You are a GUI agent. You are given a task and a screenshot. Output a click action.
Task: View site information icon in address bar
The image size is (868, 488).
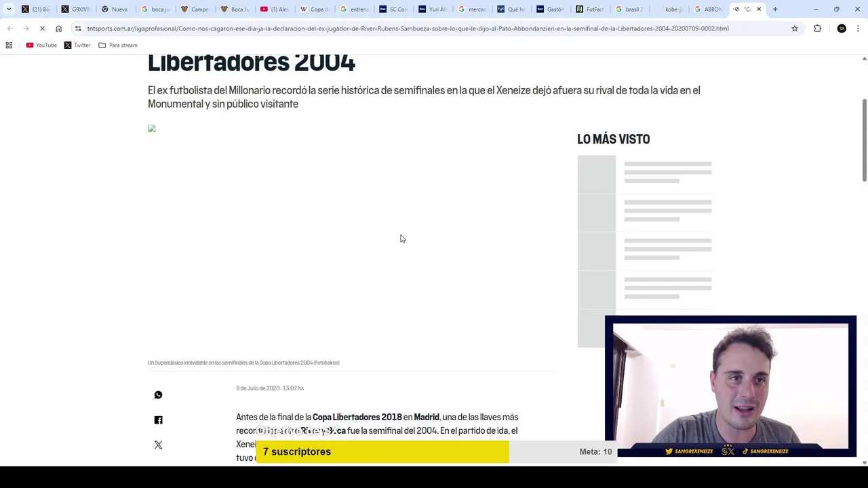click(x=78, y=28)
